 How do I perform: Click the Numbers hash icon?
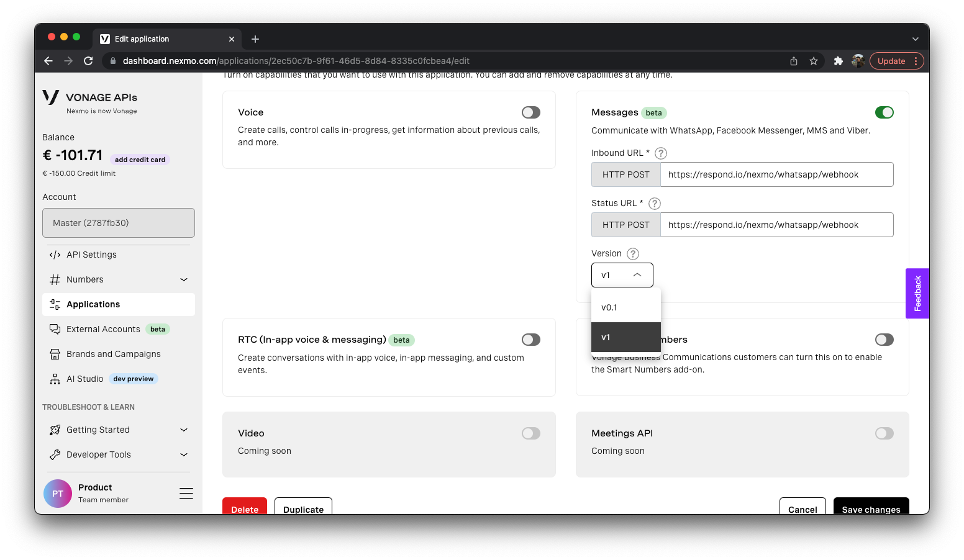(x=55, y=279)
